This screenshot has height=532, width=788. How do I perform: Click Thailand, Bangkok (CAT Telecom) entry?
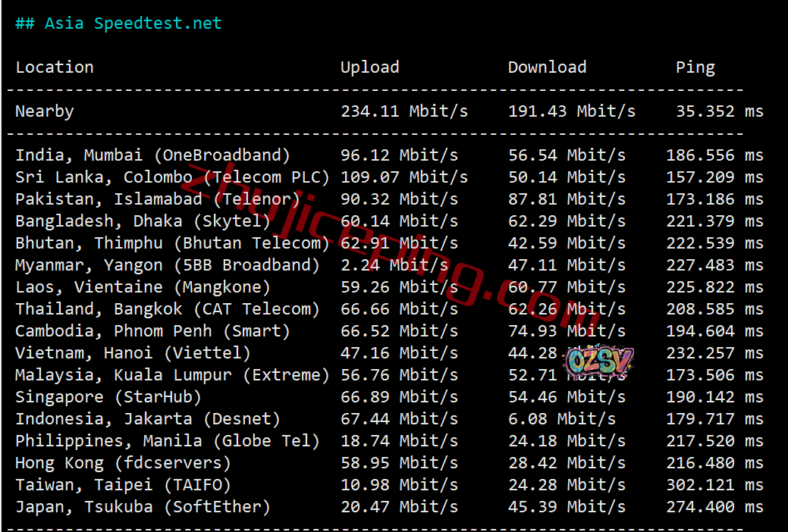pyautogui.click(x=168, y=309)
